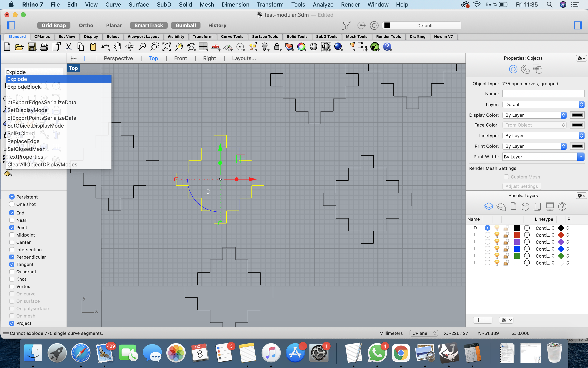Image resolution: width=588 pixels, height=368 pixels.
Task: Click the red layer color swatch
Action: [x=517, y=235]
